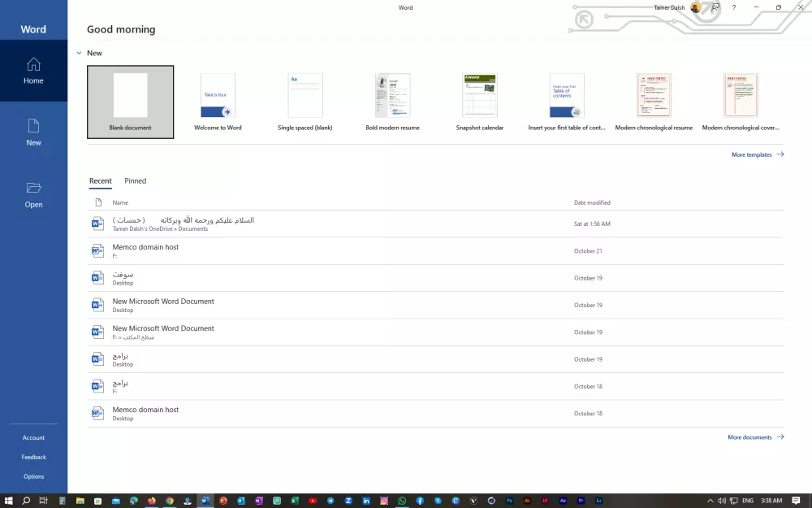Screen dimensions: 812x508
Task: Switch to the Pinned tab
Action: (135, 181)
